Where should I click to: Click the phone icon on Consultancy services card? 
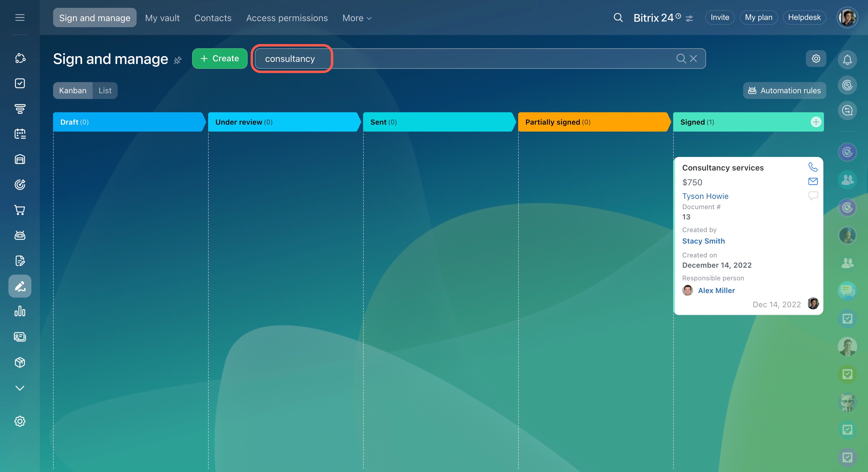click(x=813, y=167)
